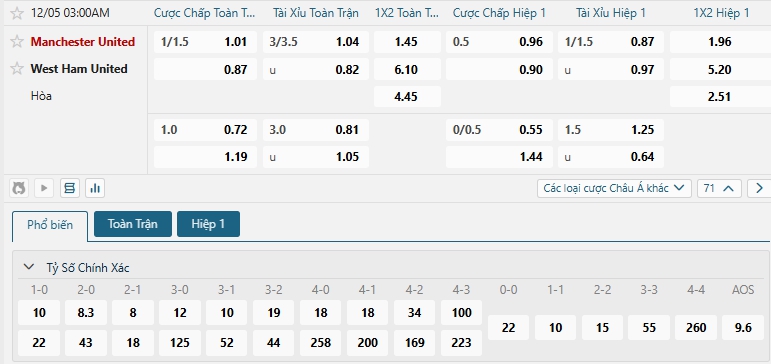Viewport: 771px width, 364px height.
Task: Collapse the Tỷ Số Chính Xác section
Action: (x=29, y=267)
